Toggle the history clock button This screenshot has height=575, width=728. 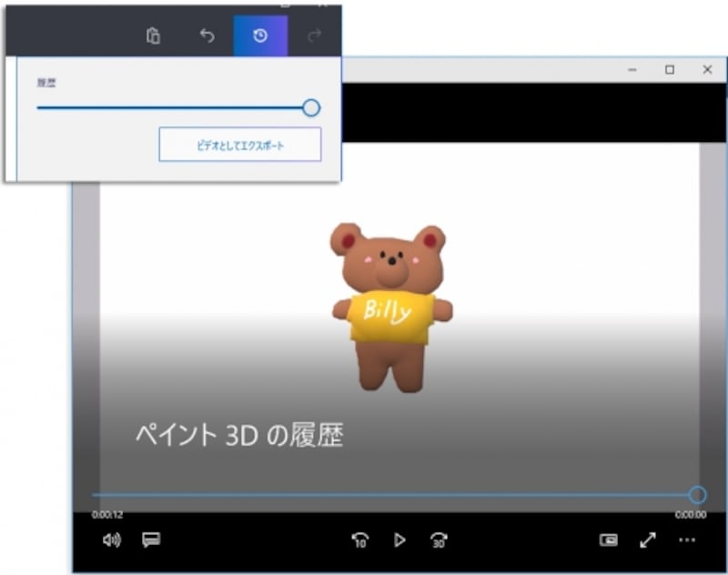(x=260, y=35)
